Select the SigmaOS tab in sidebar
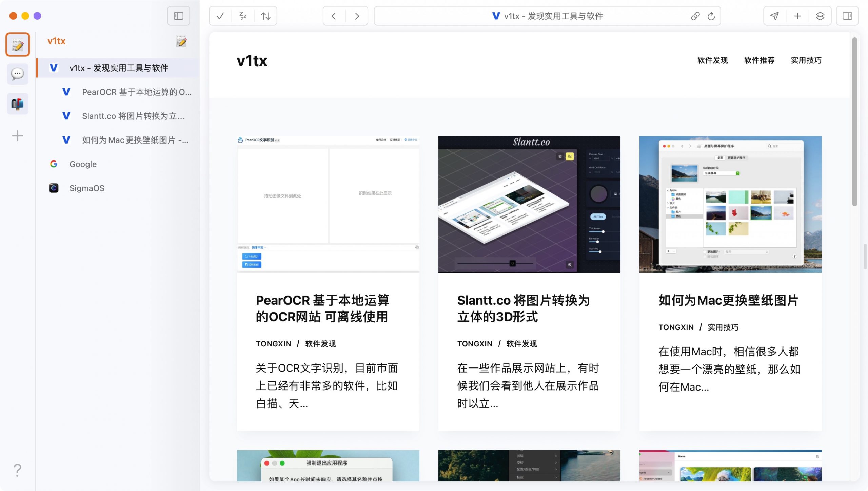Viewport: 868px width, 491px height. click(x=87, y=188)
